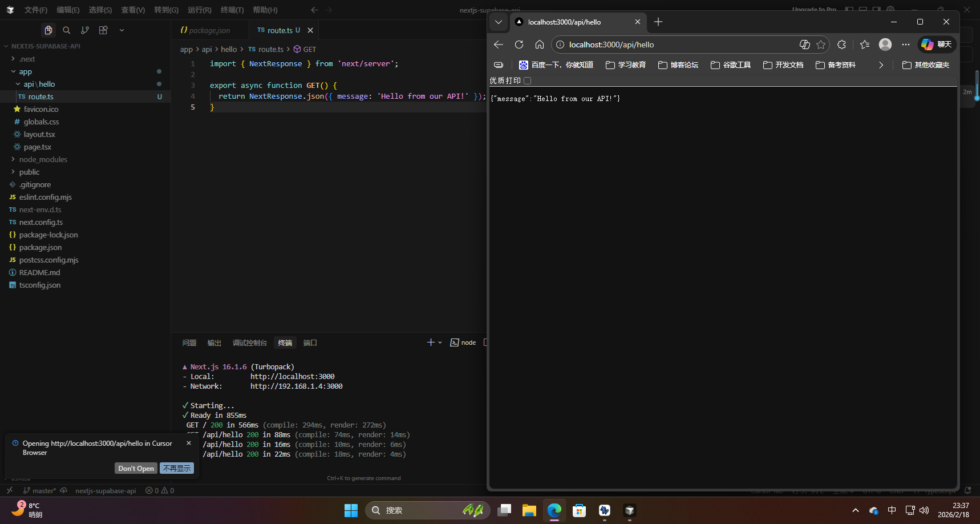Open the Copilot 聊天 button

click(937, 45)
